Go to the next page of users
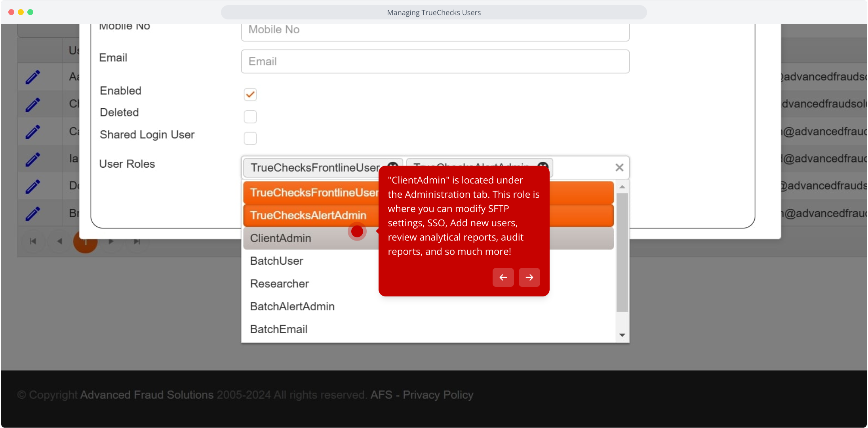Screen dimensions: 868x428 pyautogui.click(x=111, y=241)
